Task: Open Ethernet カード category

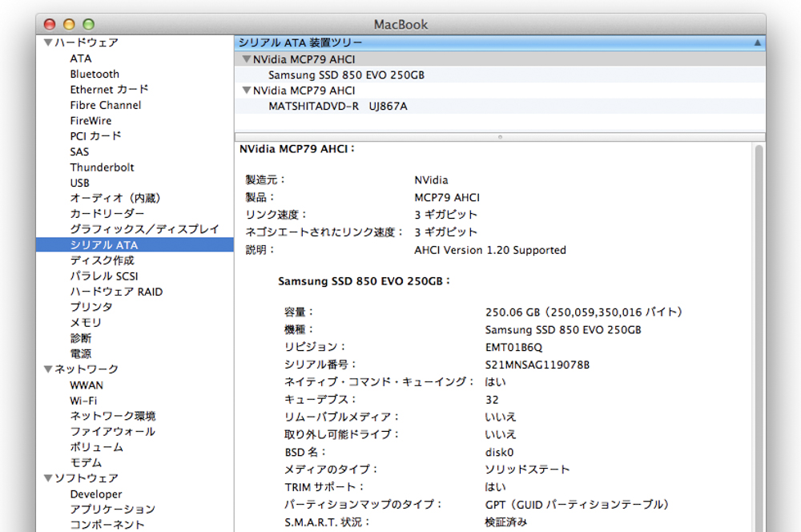Action: [x=109, y=90]
